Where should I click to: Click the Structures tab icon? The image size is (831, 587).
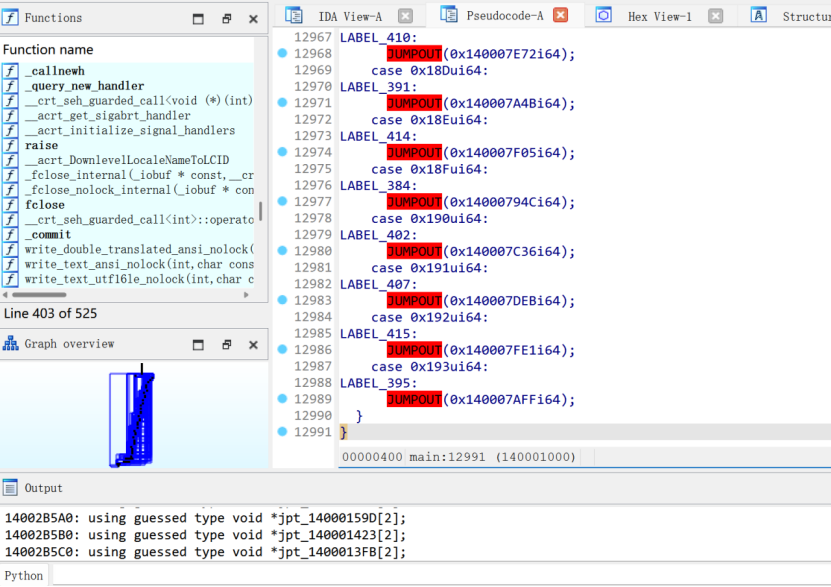(759, 16)
